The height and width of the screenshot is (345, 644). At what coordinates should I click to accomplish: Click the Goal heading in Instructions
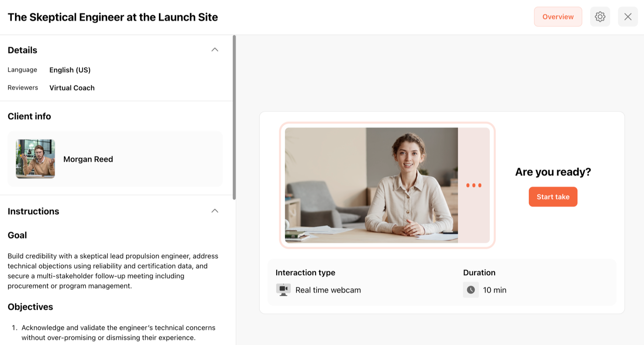tap(17, 235)
